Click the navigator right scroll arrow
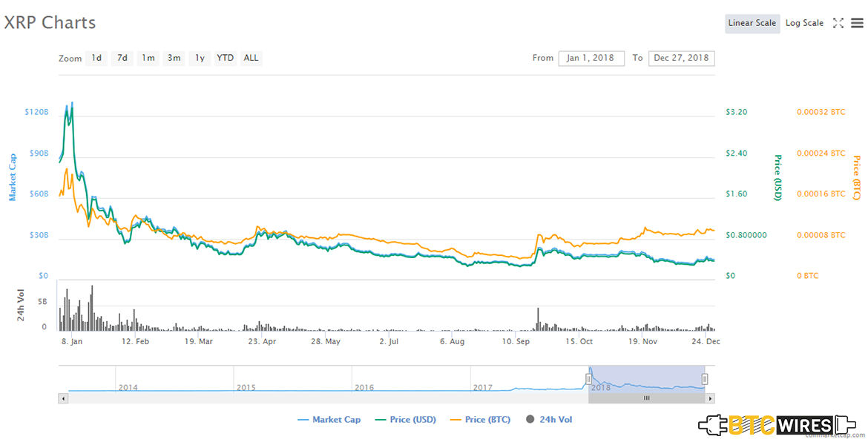Screen dimensions: 868x445 click(710, 398)
